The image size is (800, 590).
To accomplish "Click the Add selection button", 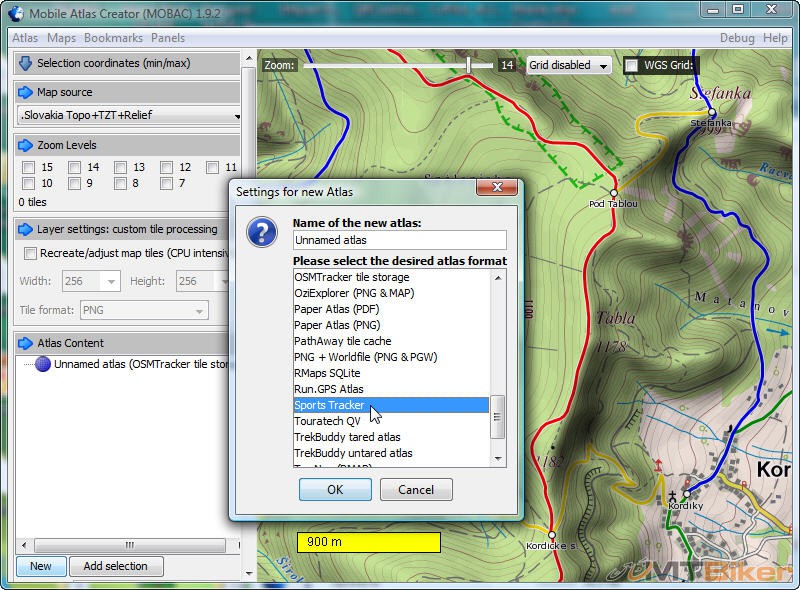I will coord(115,566).
